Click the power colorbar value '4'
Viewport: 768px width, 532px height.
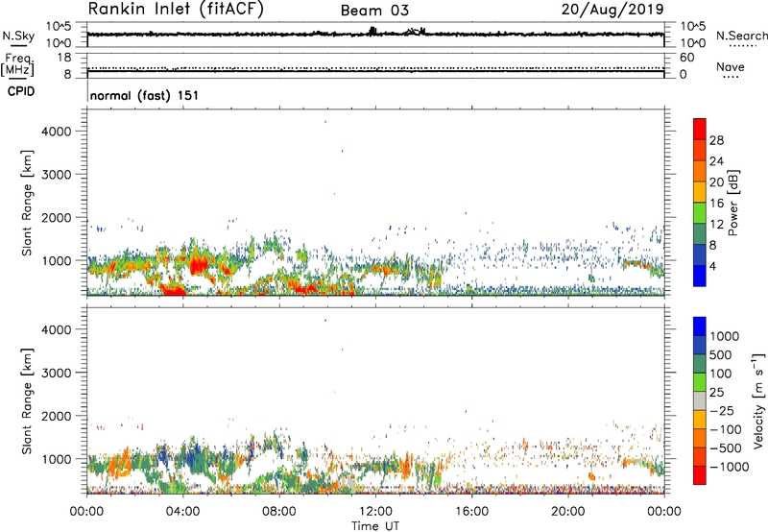tap(712, 266)
